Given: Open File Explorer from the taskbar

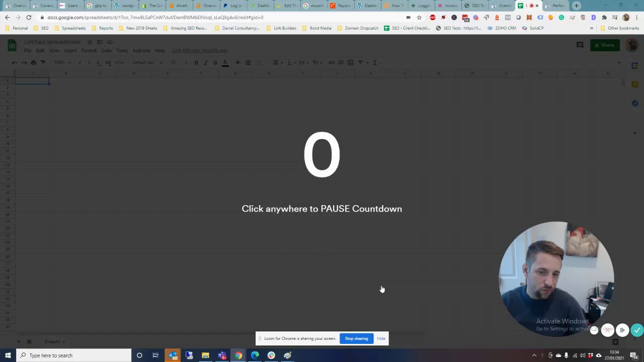Looking at the screenshot, I should 205,355.
